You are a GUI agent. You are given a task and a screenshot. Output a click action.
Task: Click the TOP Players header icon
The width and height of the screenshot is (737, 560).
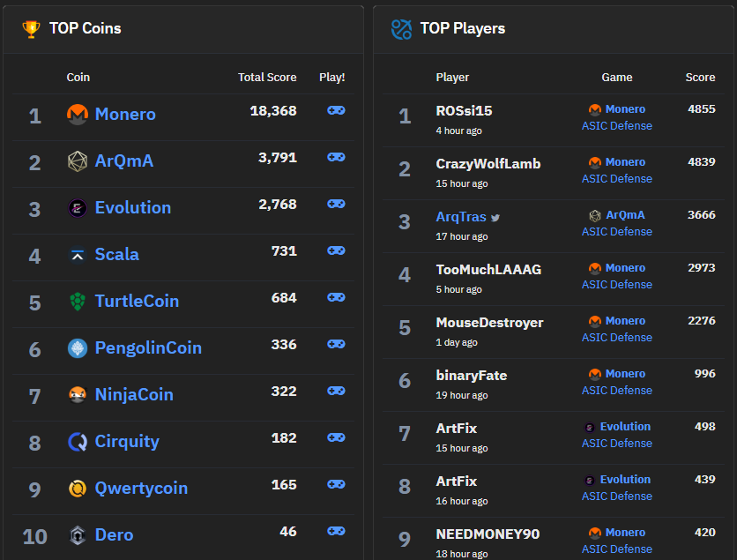tap(401, 29)
